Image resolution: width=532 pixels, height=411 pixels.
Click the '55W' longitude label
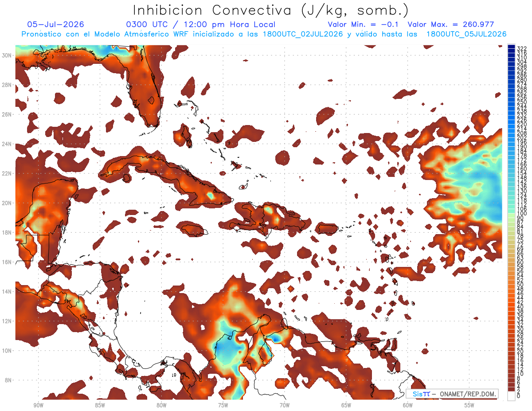(x=469, y=405)
